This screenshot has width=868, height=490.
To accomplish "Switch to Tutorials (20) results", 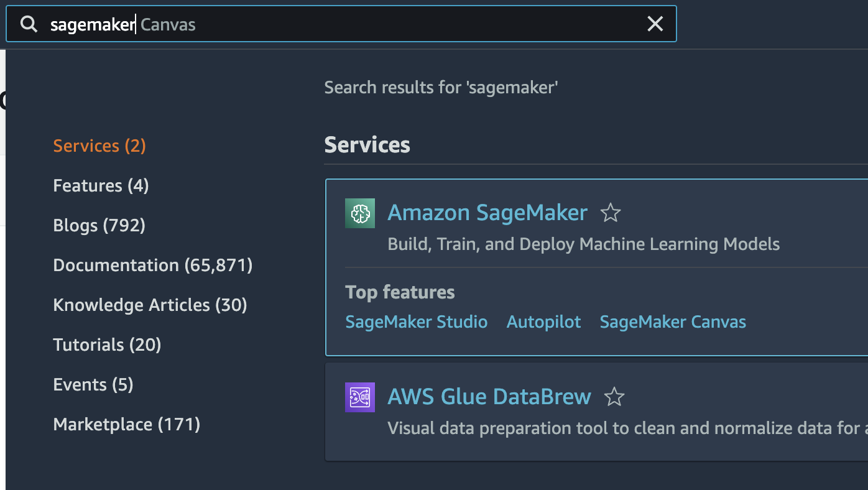I will click(x=107, y=345).
